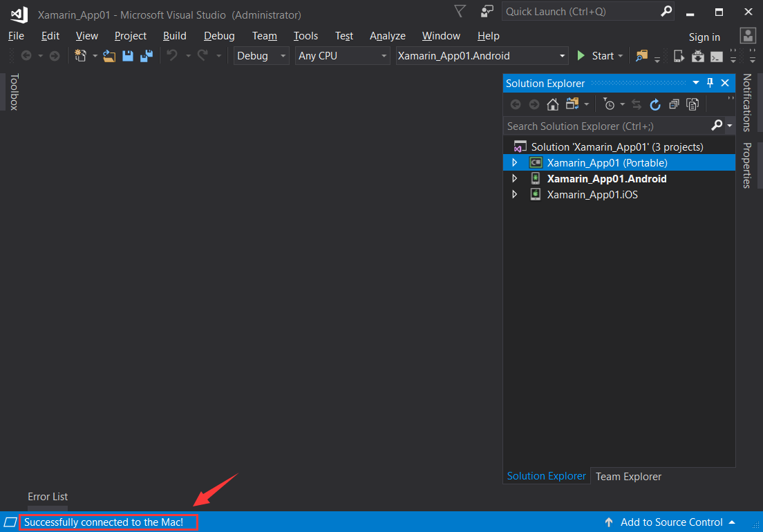Click the Save All icon
Viewport: 763px width, 532px height.
(x=147, y=56)
